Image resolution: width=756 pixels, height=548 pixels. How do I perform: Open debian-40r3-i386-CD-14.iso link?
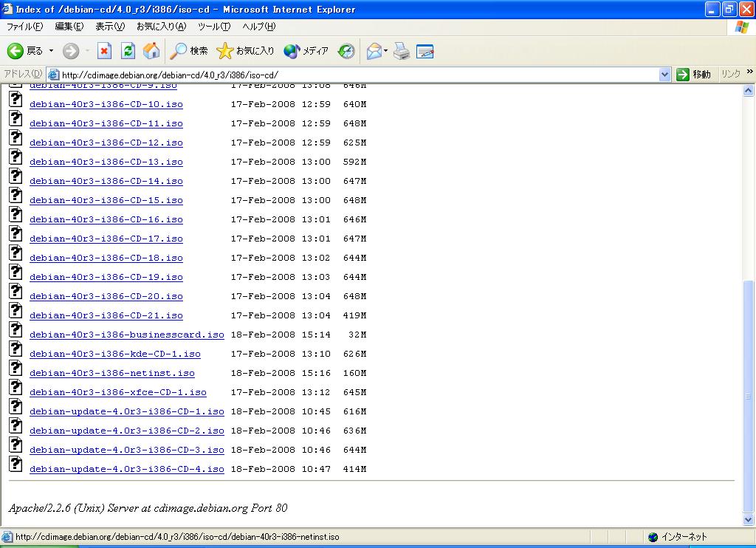106,182
